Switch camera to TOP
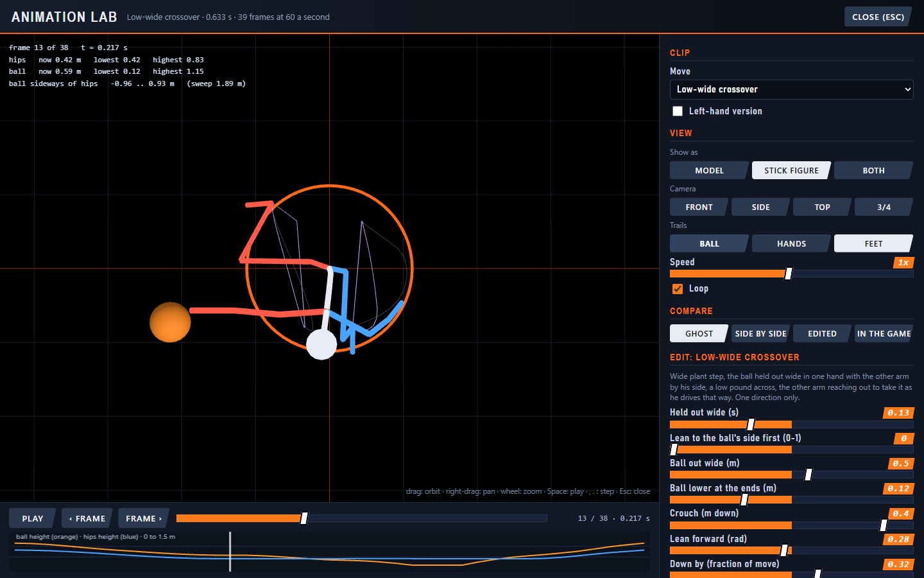The width and height of the screenshot is (924, 578). tap(822, 207)
